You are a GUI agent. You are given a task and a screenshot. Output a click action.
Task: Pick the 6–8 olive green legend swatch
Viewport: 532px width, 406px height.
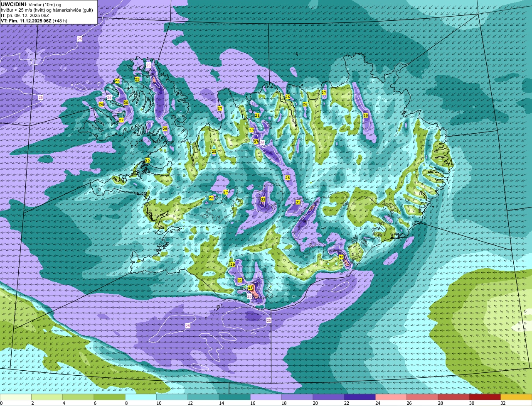110,397
